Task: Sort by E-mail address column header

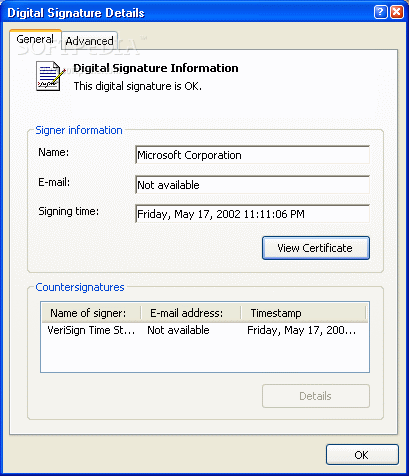Action: click(x=191, y=313)
